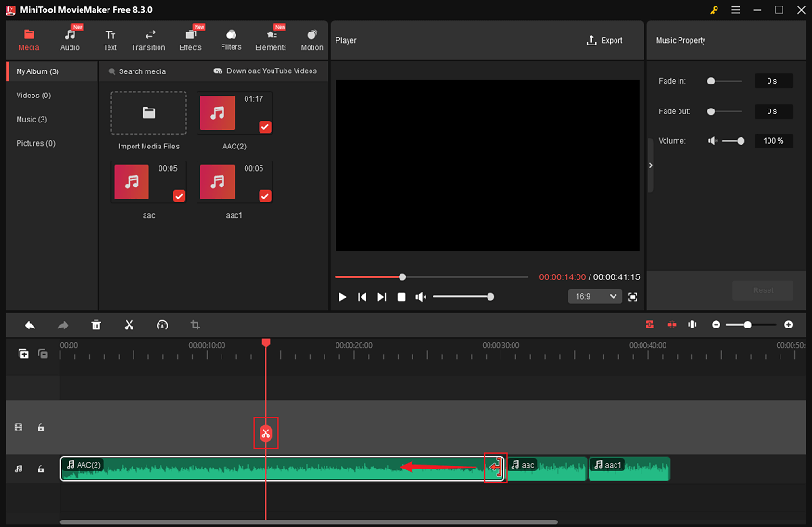The height and width of the screenshot is (527, 812).
Task: Adjust the player volume slider
Action: (x=463, y=297)
